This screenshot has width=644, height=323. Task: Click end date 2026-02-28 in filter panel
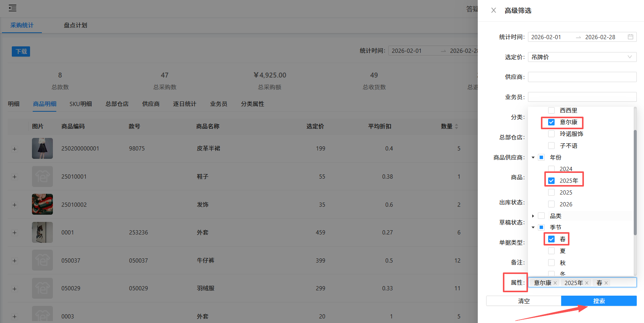(600, 37)
